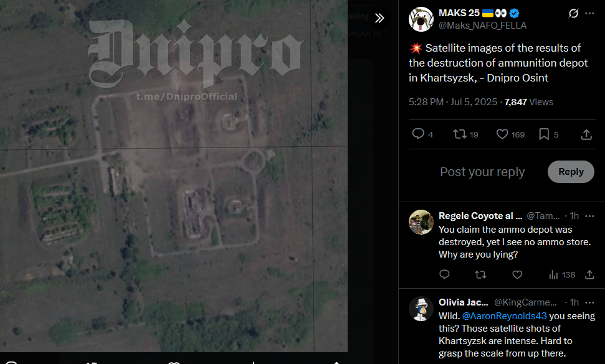605x364 pixels.
Task: Open the @Maks_NAFO_FELLA handle link
Action: (482, 26)
